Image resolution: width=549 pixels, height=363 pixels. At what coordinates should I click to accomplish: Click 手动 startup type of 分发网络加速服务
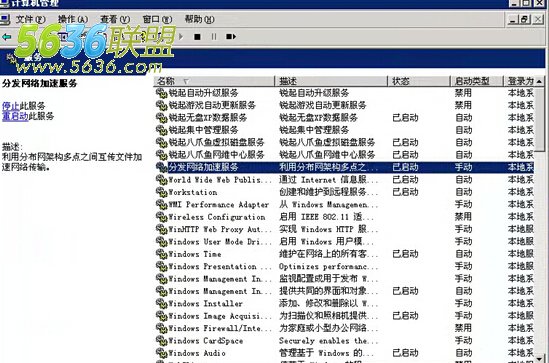[463, 167]
